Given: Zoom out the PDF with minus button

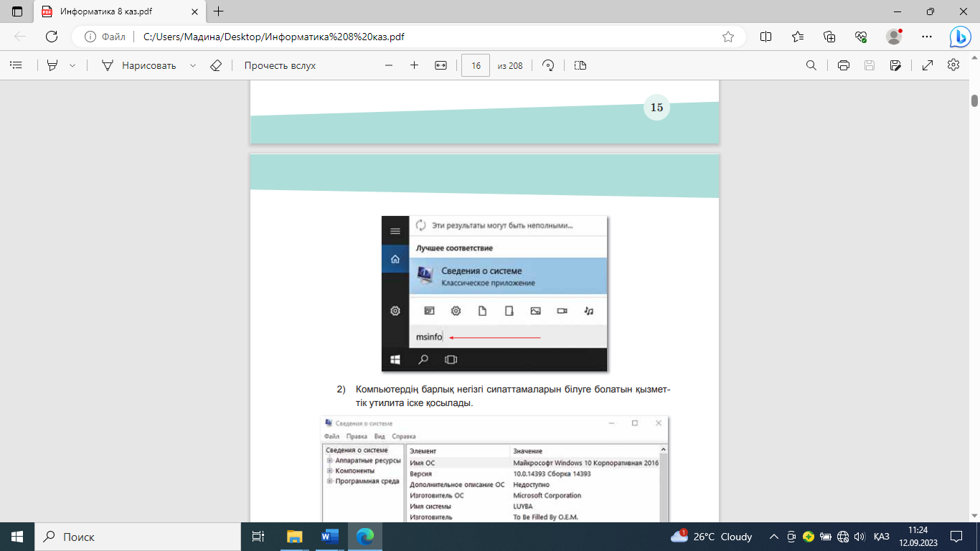Looking at the screenshot, I should [389, 65].
